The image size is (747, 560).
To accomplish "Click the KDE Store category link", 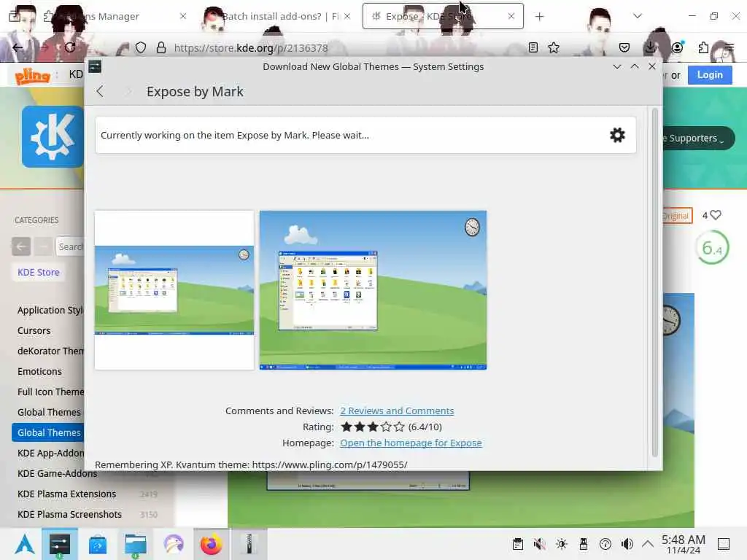I will [x=39, y=273].
